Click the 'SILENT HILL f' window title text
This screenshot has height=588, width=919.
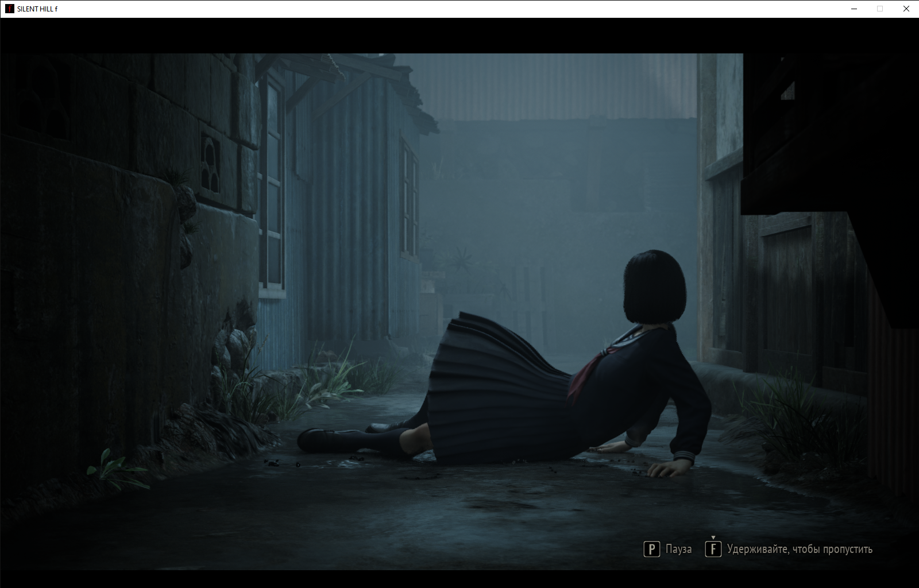(x=37, y=9)
